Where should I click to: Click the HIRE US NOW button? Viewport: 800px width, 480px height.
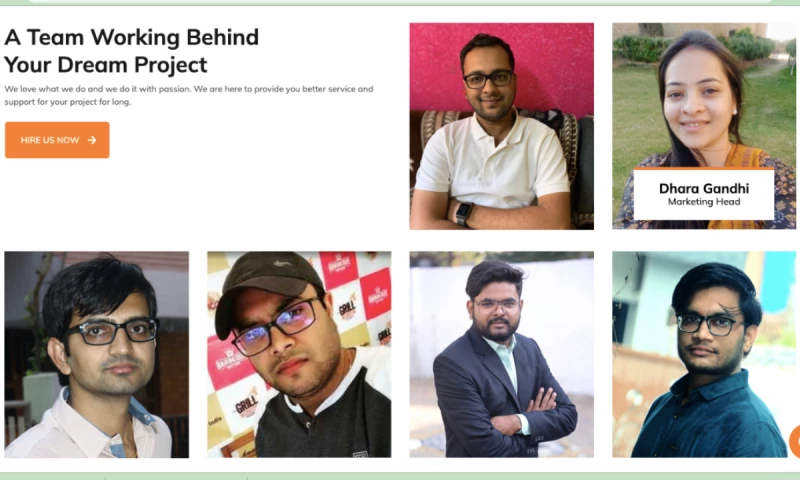coord(57,140)
